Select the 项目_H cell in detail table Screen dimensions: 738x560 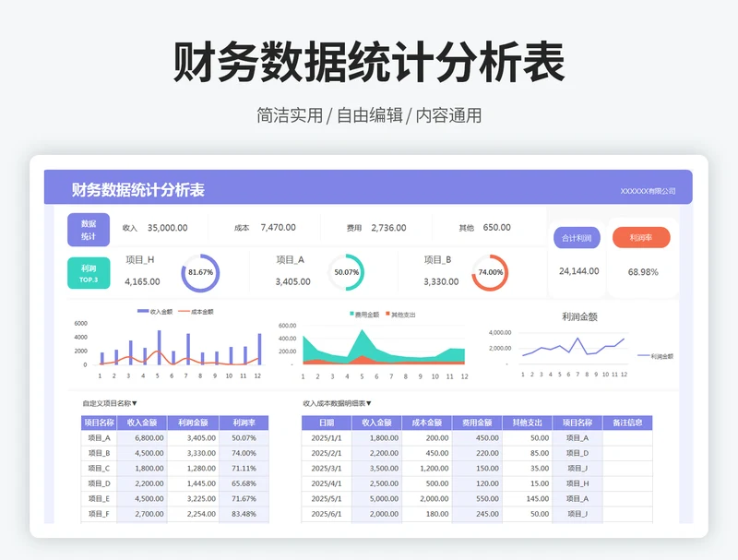point(577,483)
